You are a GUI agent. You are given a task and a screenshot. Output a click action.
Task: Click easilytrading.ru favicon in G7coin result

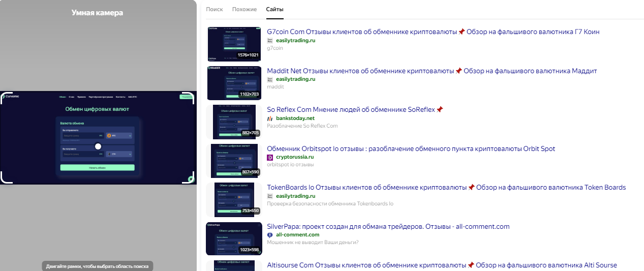pos(270,40)
